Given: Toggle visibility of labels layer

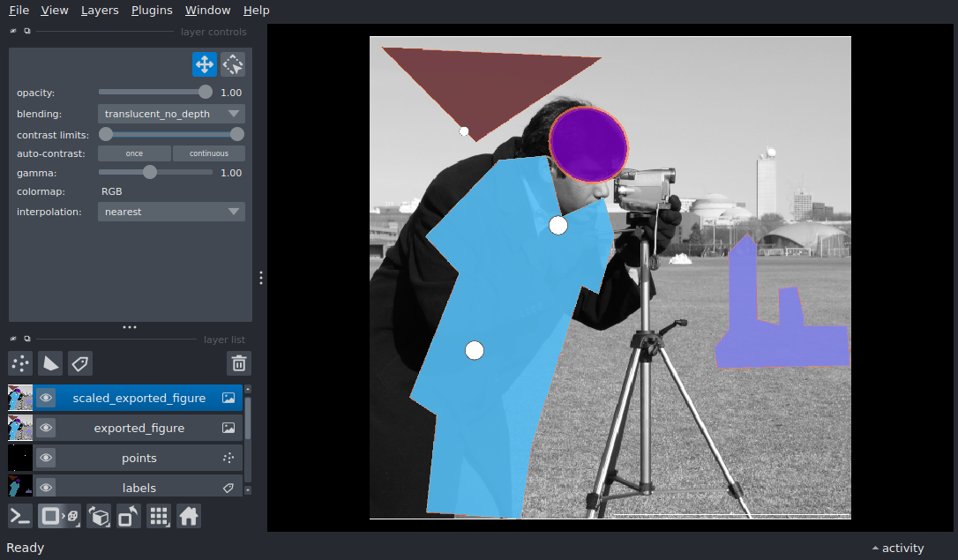Looking at the screenshot, I should click(x=46, y=488).
